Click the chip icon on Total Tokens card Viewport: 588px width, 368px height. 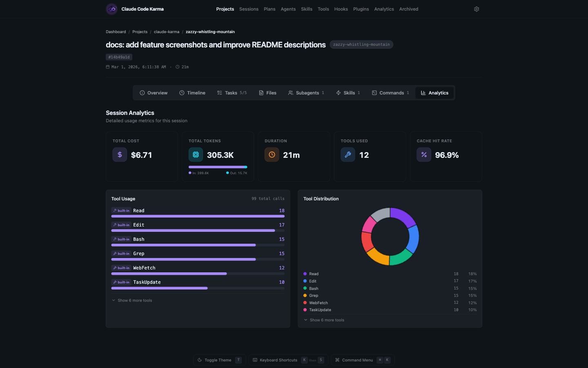196,155
